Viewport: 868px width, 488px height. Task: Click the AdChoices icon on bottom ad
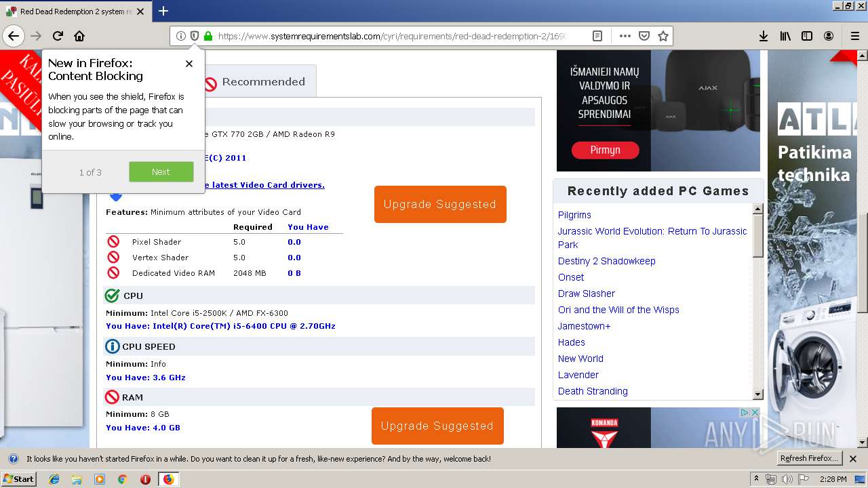point(745,412)
